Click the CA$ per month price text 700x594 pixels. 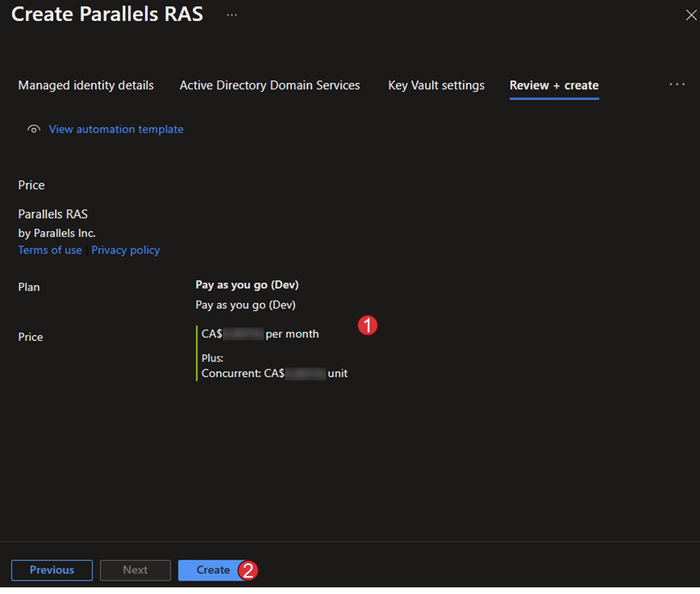tap(260, 334)
